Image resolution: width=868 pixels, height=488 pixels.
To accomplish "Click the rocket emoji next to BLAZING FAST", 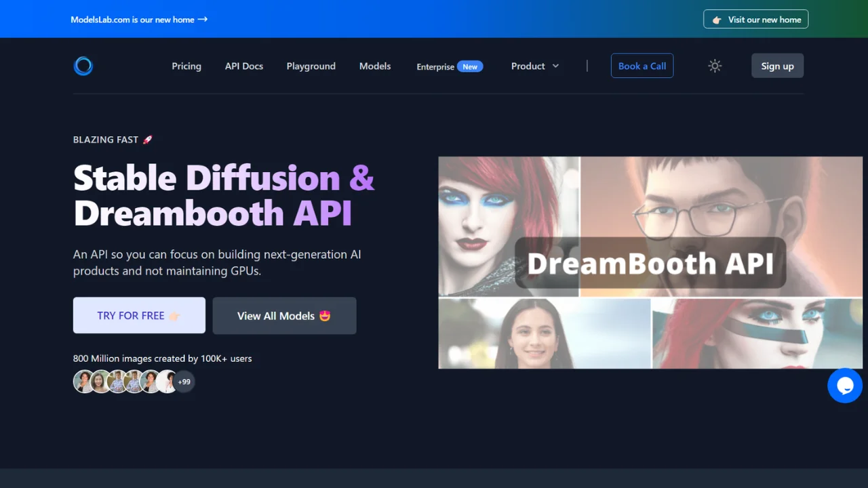I will pos(146,139).
